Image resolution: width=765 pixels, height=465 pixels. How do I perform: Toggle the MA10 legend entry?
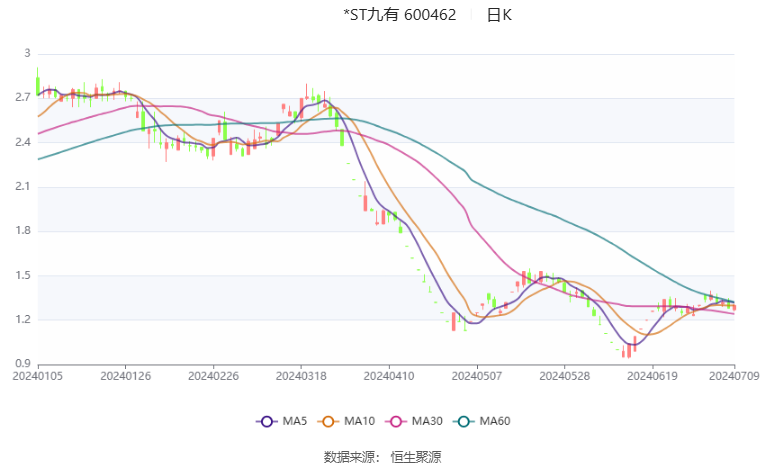(346, 421)
